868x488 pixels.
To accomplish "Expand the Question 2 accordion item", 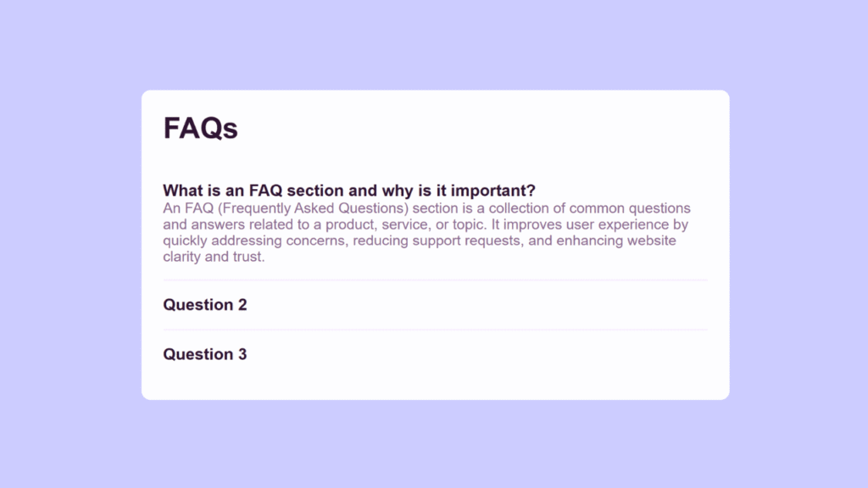I will coord(205,305).
